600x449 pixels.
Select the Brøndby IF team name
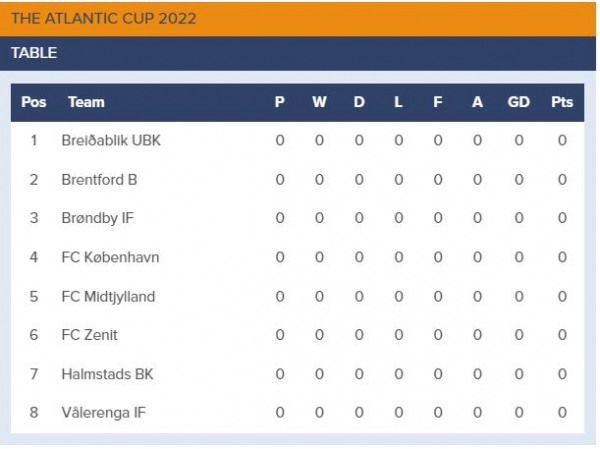(x=98, y=218)
